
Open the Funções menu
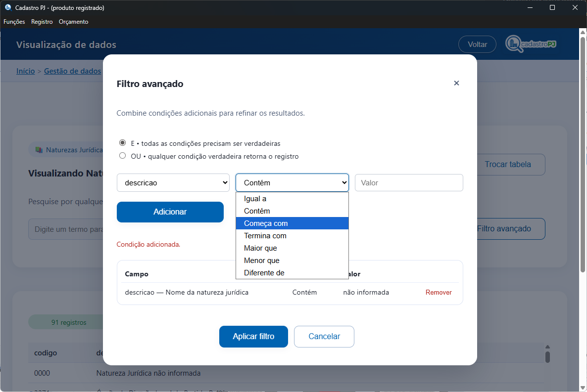(x=14, y=22)
